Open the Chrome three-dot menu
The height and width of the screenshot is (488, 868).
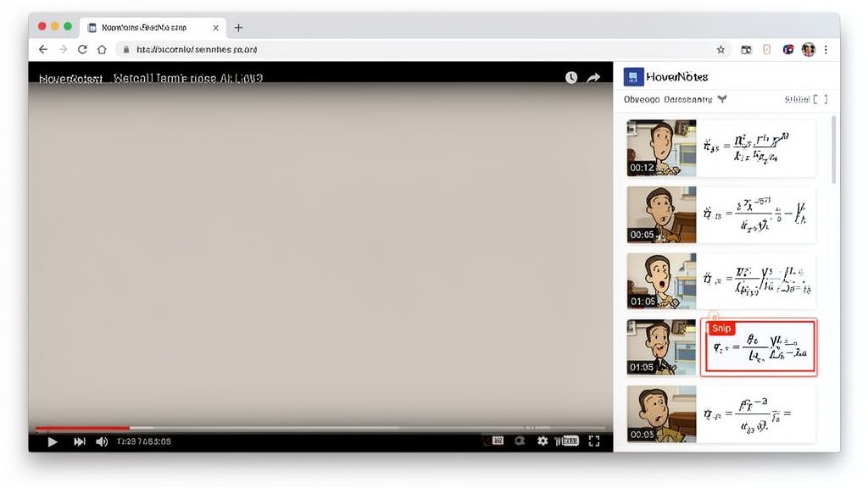(x=826, y=50)
